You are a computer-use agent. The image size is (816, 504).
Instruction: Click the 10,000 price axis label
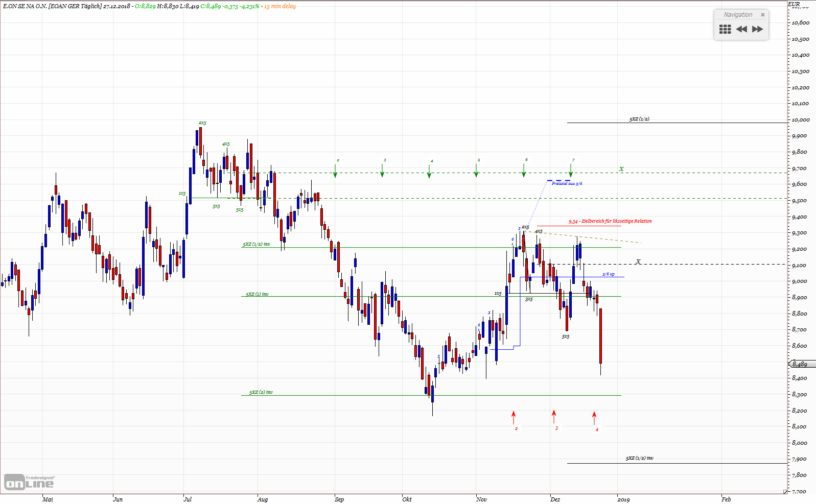click(x=801, y=120)
